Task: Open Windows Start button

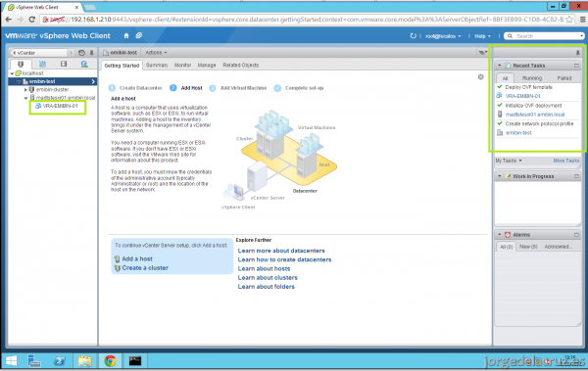Action: pos(11,361)
